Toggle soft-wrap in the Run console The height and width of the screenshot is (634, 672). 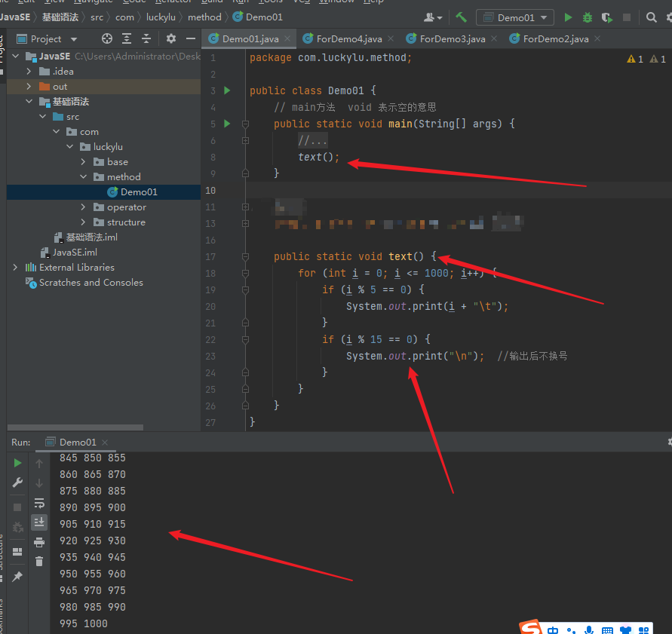[x=39, y=503]
